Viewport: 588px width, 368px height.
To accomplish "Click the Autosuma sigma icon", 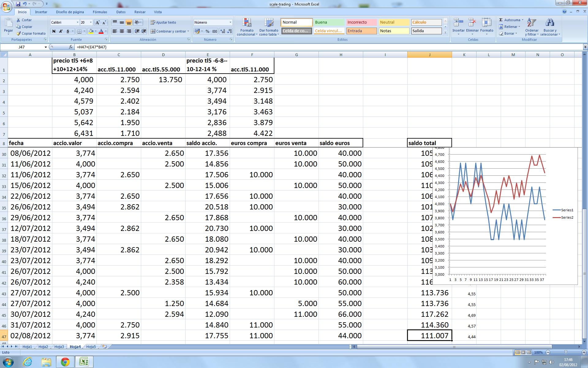I will coord(501,20).
